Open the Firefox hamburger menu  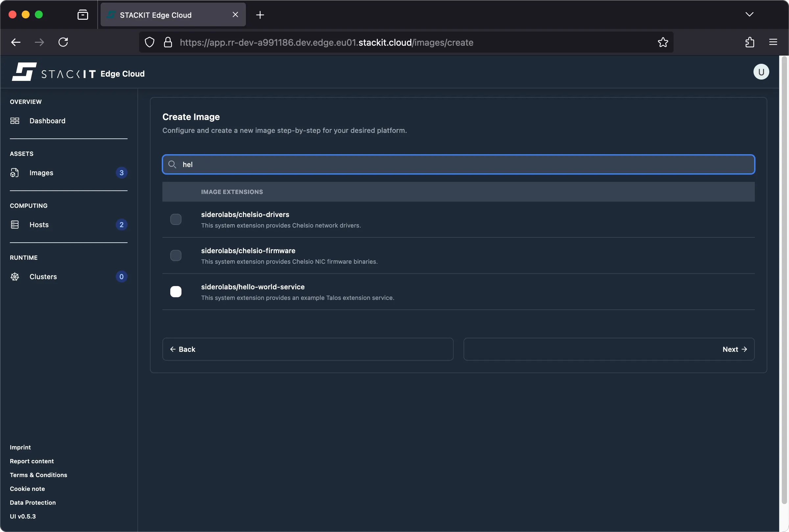coord(774,42)
